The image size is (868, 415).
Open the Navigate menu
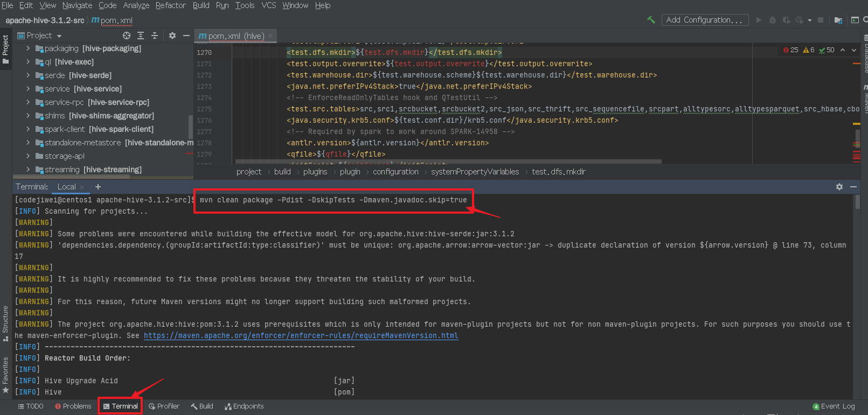click(x=77, y=5)
